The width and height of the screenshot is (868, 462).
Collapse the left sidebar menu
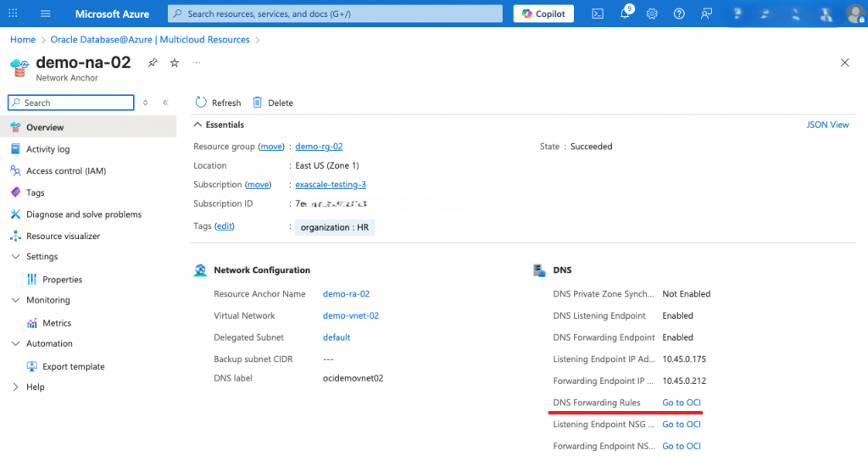tap(165, 103)
